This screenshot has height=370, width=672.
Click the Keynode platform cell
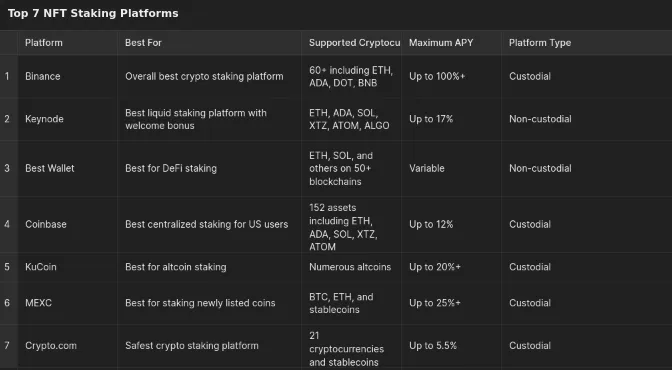(x=67, y=119)
